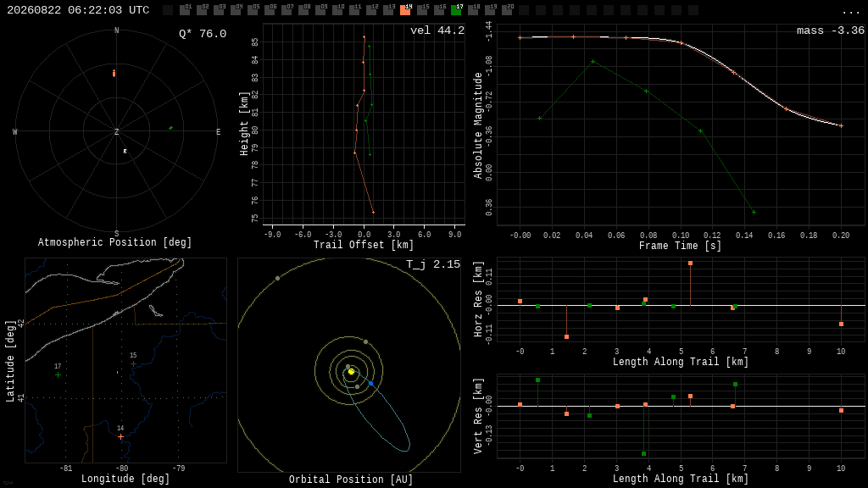
Task: Click the blue Earth dot on the orbit
Action: [x=371, y=384]
